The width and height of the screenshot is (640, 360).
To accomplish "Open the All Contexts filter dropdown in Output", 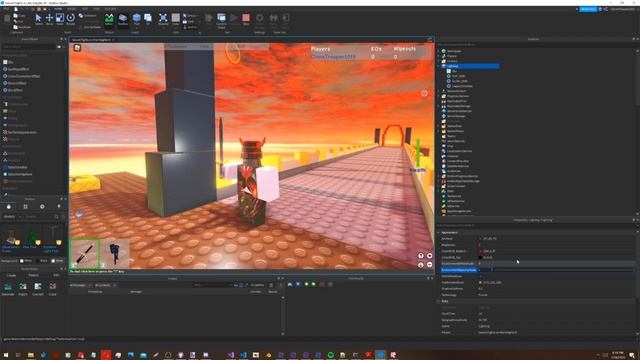I will click(x=105, y=285).
